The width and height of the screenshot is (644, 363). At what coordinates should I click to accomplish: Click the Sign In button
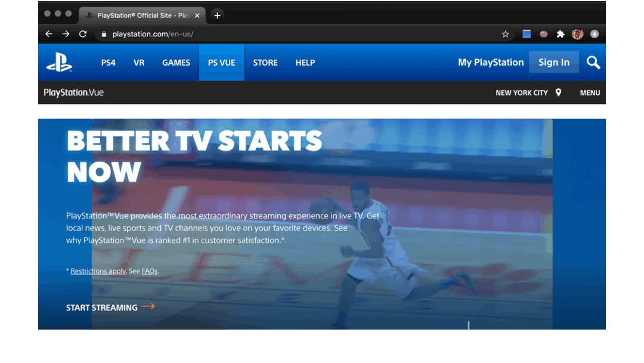(x=553, y=62)
